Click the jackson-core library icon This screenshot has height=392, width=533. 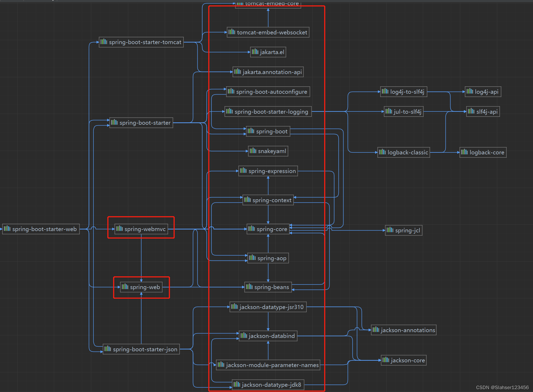click(x=386, y=360)
